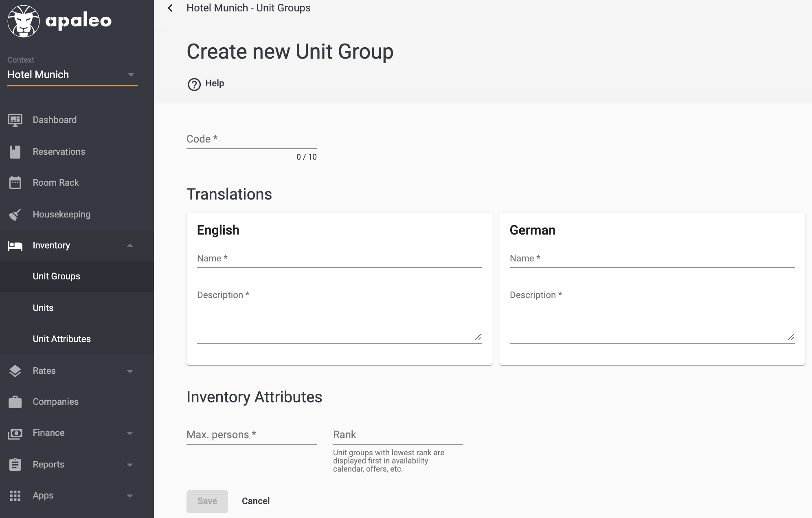Image resolution: width=812 pixels, height=518 pixels.
Task: Click the Hotel Munich - Unit Groups breadcrumb
Action: [x=248, y=8]
